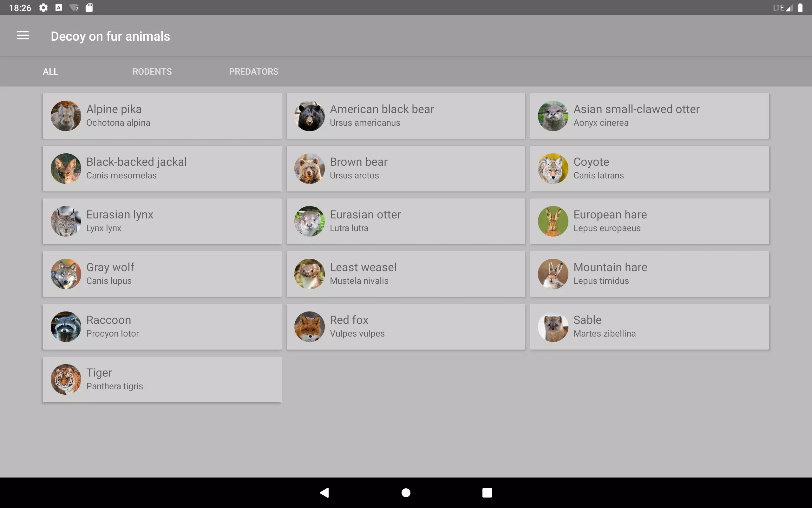Tap the Brown bear photo
Image resolution: width=812 pixels, height=508 pixels.
(x=309, y=169)
